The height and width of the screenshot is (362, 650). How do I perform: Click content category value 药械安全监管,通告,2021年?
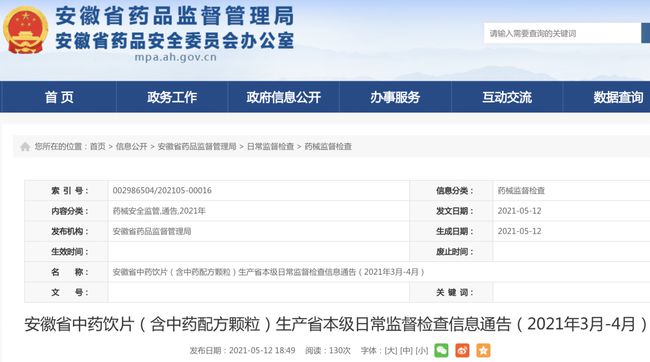(159, 211)
